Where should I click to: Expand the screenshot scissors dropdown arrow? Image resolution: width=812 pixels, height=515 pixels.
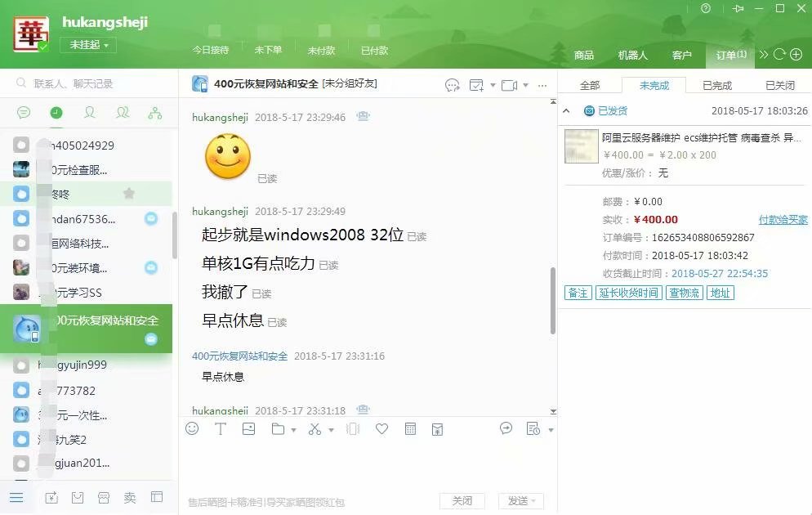pos(331,430)
